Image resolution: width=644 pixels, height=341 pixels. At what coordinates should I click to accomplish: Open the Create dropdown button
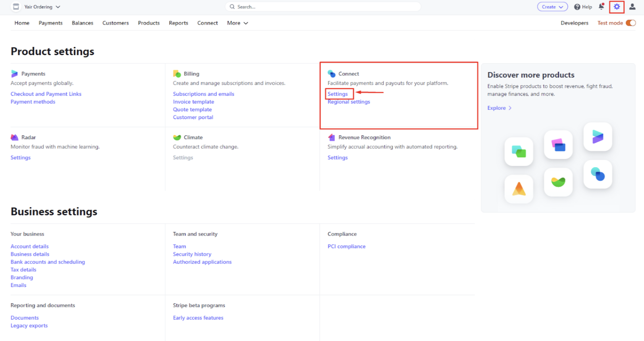pos(552,7)
